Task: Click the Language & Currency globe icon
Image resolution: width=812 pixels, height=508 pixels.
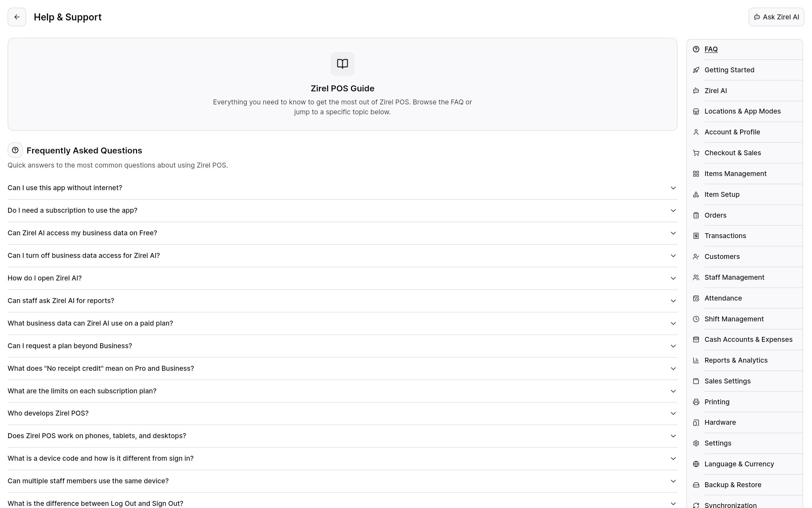Action: click(x=696, y=464)
